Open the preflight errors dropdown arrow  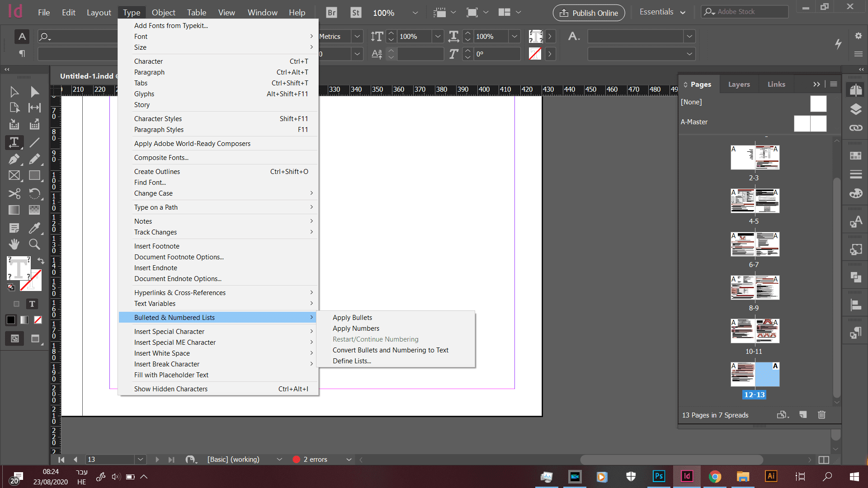349,460
